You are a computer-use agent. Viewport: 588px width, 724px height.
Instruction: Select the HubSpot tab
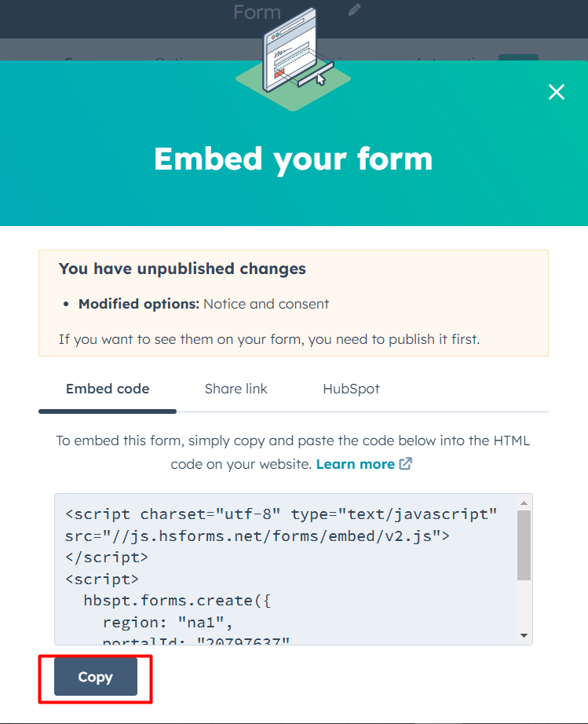coord(351,389)
